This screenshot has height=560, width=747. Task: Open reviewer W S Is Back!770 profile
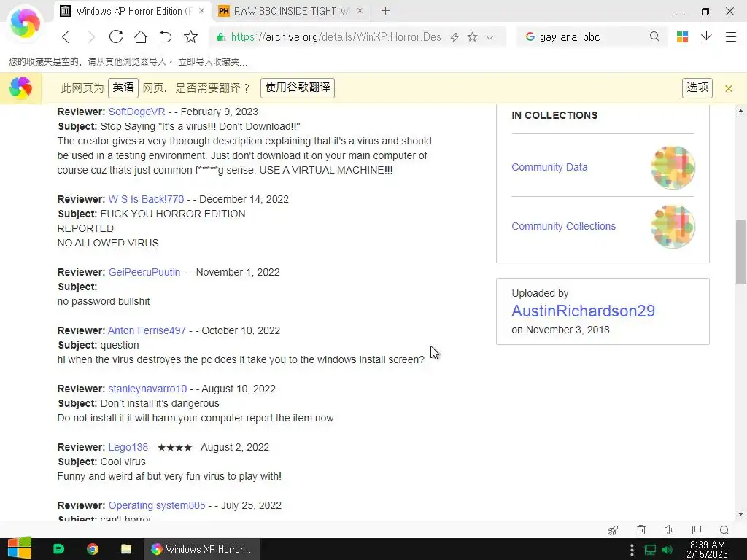pos(146,199)
